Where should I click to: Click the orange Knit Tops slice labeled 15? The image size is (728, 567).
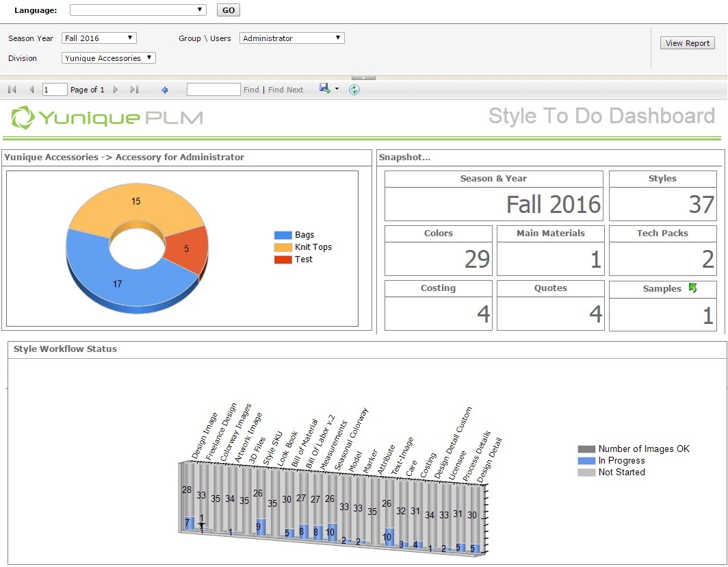click(x=135, y=201)
